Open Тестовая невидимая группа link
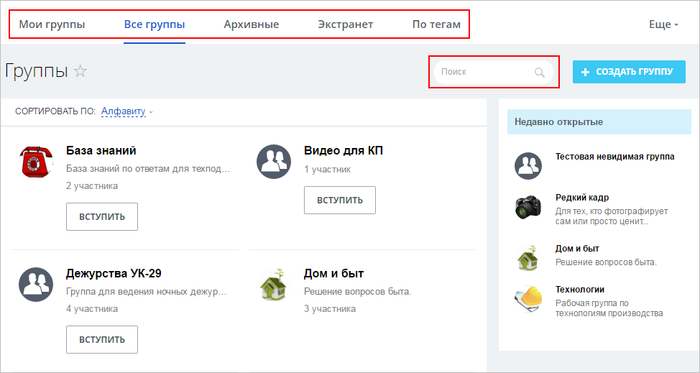Viewport: 700px width, 373px height. click(x=615, y=157)
